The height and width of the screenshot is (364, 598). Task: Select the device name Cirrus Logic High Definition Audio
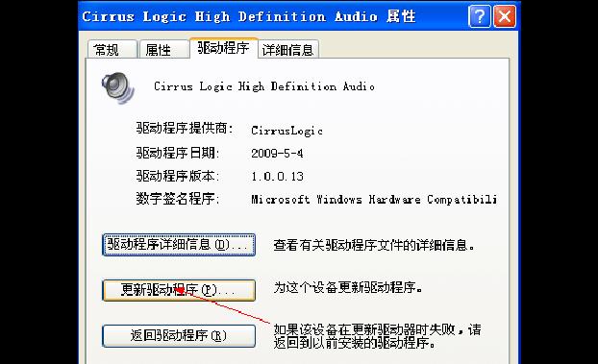pos(264,86)
